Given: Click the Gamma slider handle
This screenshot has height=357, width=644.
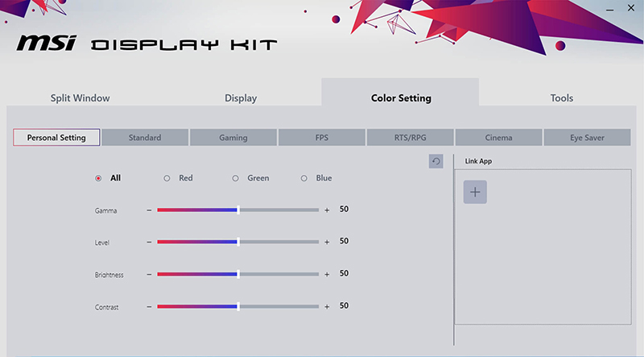Looking at the screenshot, I should click(238, 210).
